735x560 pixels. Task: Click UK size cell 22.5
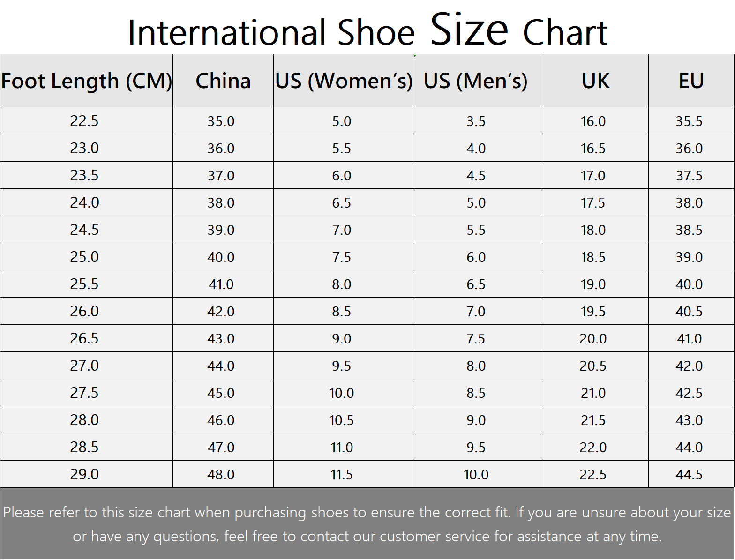(595, 474)
